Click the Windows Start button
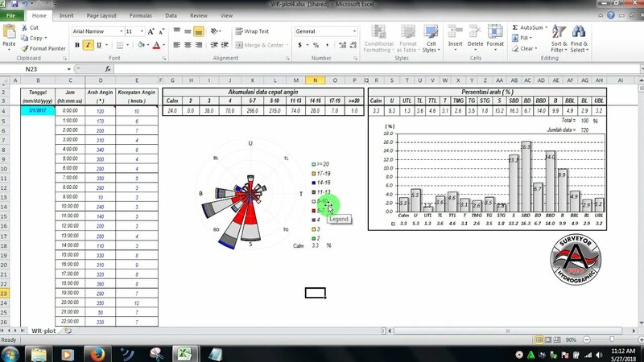The height and width of the screenshot is (362, 644). pos(10,354)
